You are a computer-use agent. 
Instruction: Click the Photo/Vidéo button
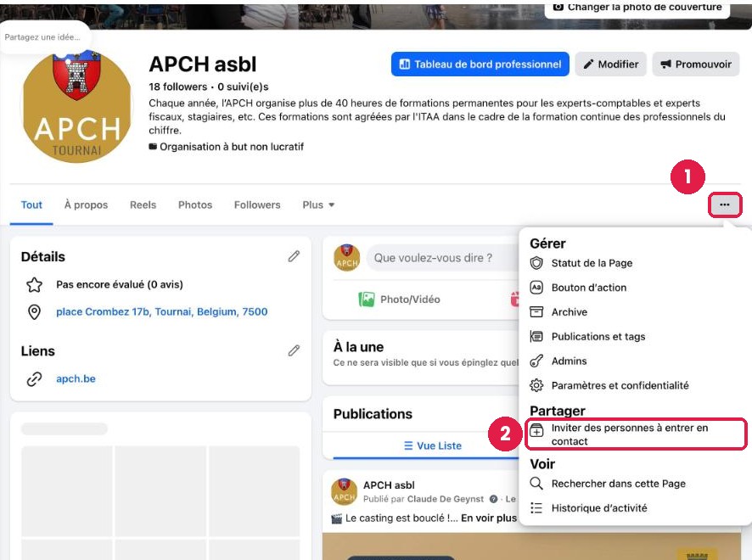399,300
